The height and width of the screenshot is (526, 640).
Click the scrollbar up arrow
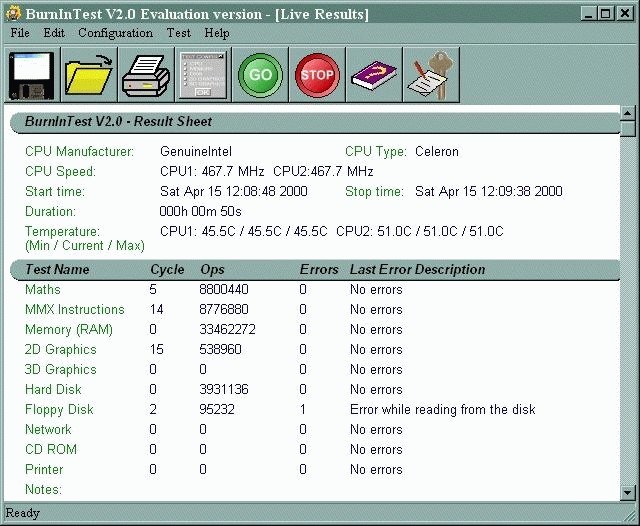tap(627, 113)
